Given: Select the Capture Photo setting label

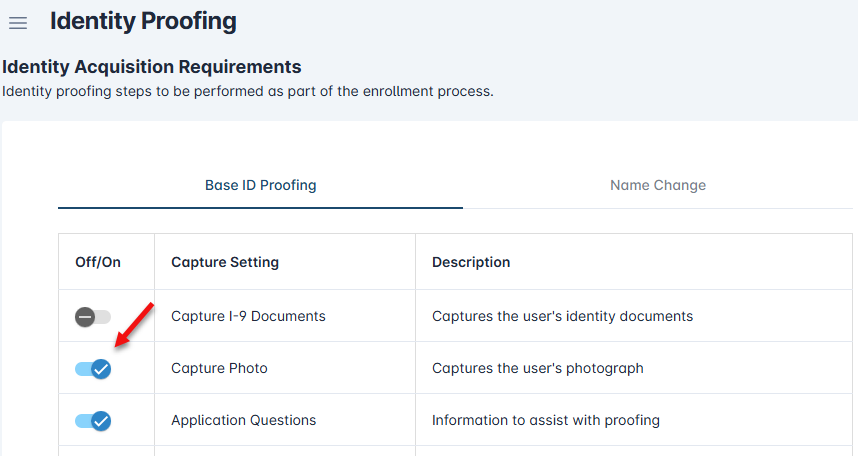Looking at the screenshot, I should (219, 368).
